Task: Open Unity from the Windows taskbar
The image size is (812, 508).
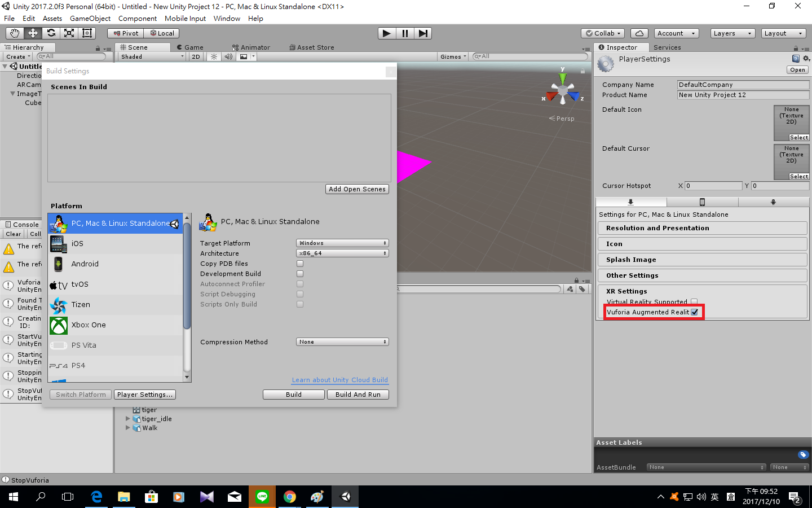Action: pyautogui.click(x=345, y=497)
